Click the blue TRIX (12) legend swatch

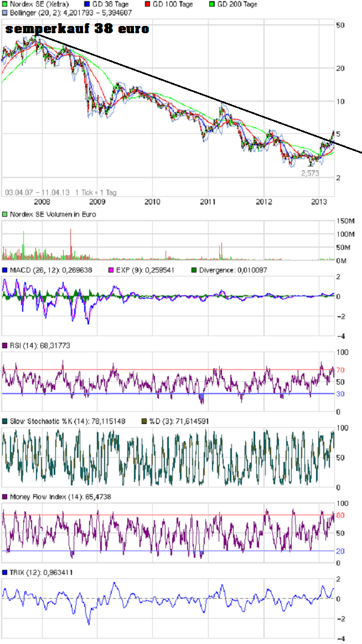(4, 572)
